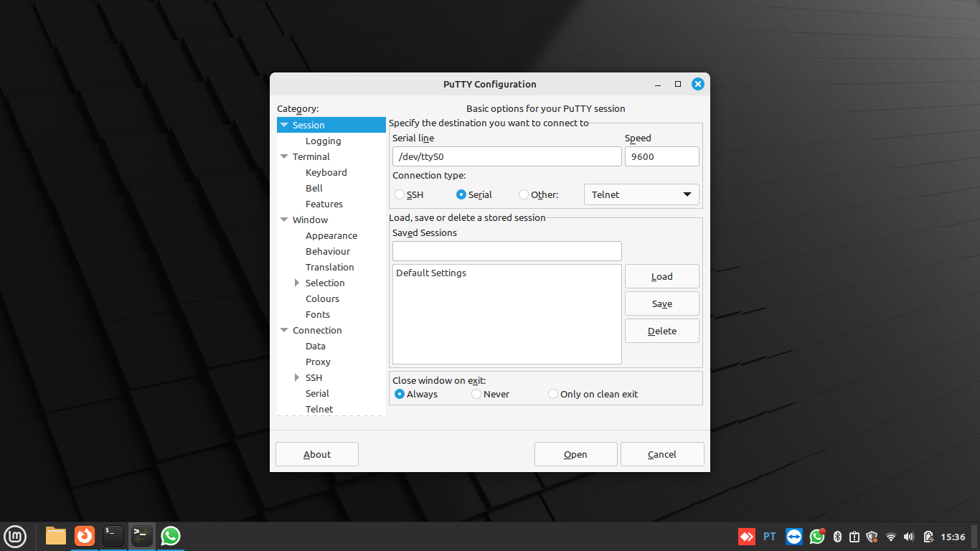Open the TeamViewer tray icon
Image resolution: width=980 pixels, height=551 pixels.
[794, 537]
